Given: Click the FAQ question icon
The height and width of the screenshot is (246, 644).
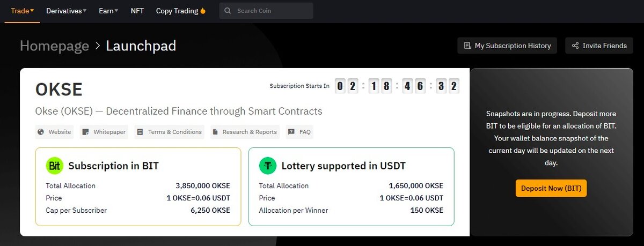Looking at the screenshot, I should [291, 132].
